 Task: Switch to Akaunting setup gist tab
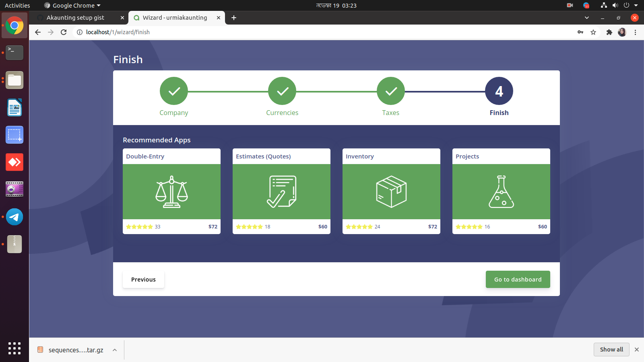click(75, 18)
